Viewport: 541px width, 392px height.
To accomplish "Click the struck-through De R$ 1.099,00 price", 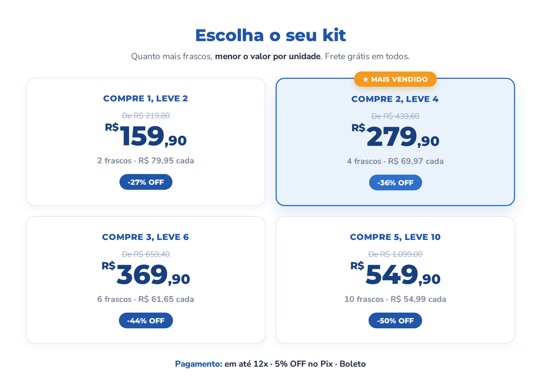I will pos(395,255).
